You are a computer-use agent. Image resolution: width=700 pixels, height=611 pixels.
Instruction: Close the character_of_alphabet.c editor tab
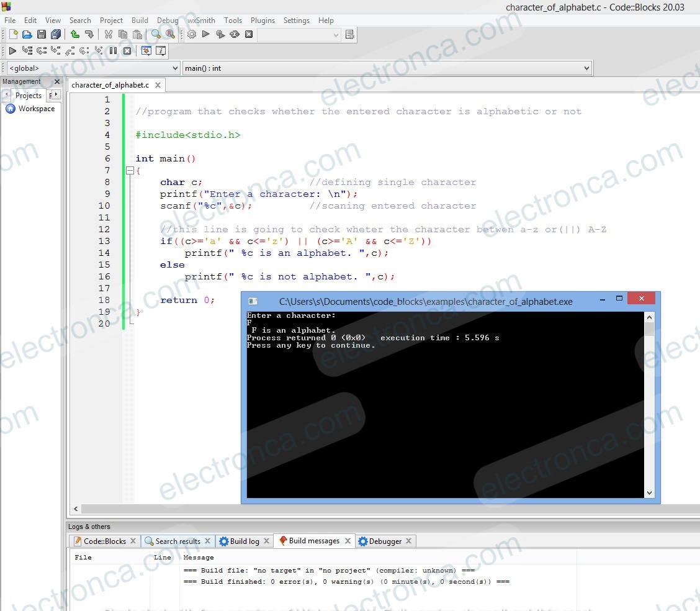158,85
